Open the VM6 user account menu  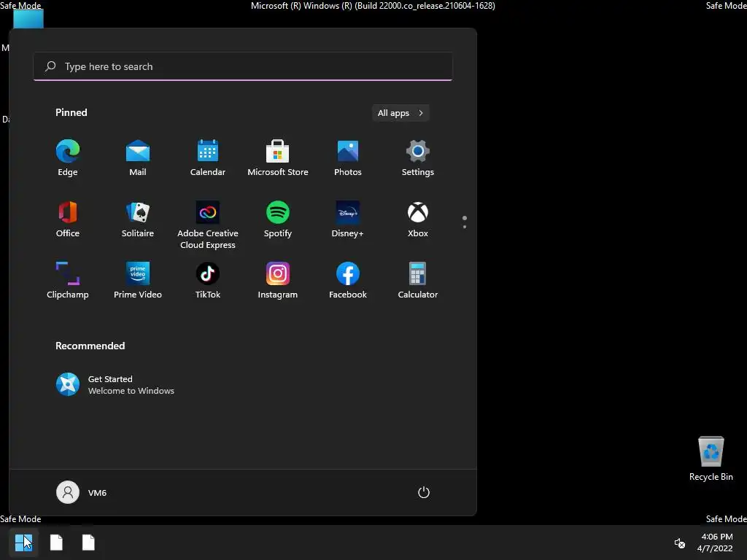coord(82,492)
